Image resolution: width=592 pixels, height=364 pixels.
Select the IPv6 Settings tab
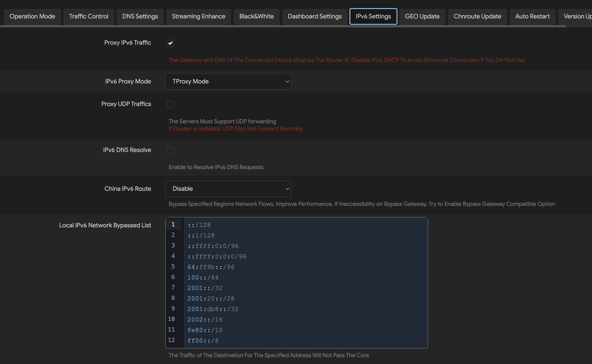(x=373, y=16)
